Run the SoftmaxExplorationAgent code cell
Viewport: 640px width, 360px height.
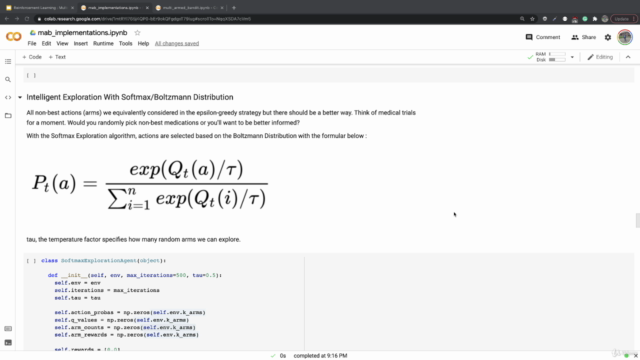pyautogui.click(x=31, y=260)
